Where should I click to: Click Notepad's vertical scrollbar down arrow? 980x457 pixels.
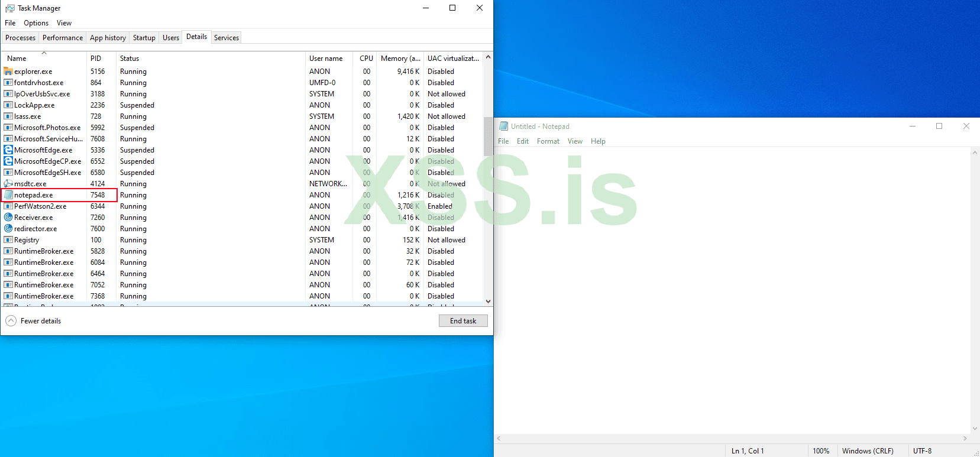point(975,429)
